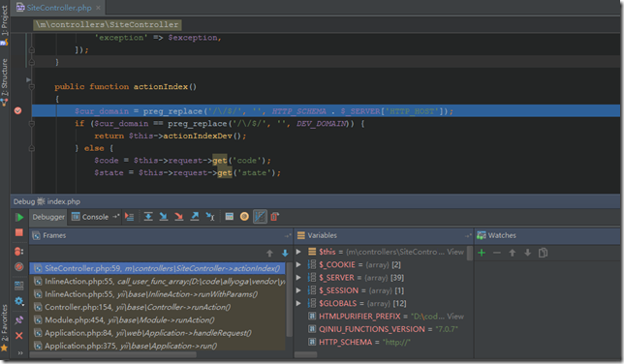Click View link next to HTMLPURIFIER_PREFIX
The height and width of the screenshot is (364, 624).
coord(455,317)
